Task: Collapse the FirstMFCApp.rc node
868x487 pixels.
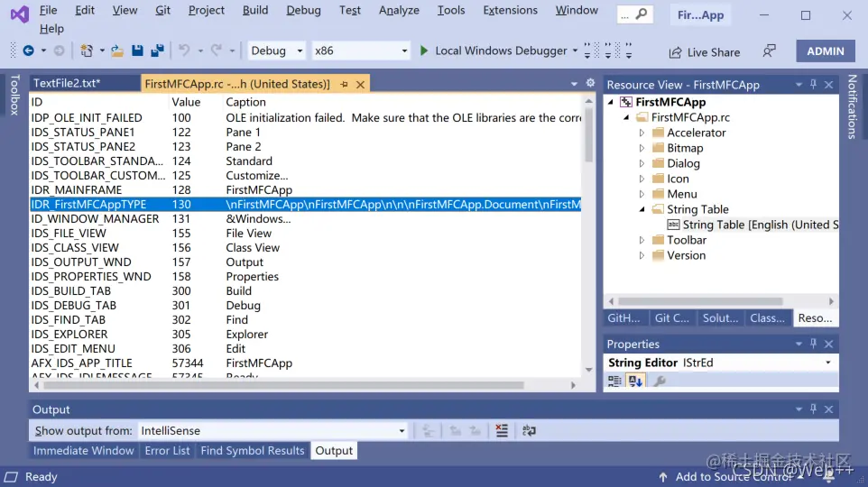Action: (x=626, y=117)
